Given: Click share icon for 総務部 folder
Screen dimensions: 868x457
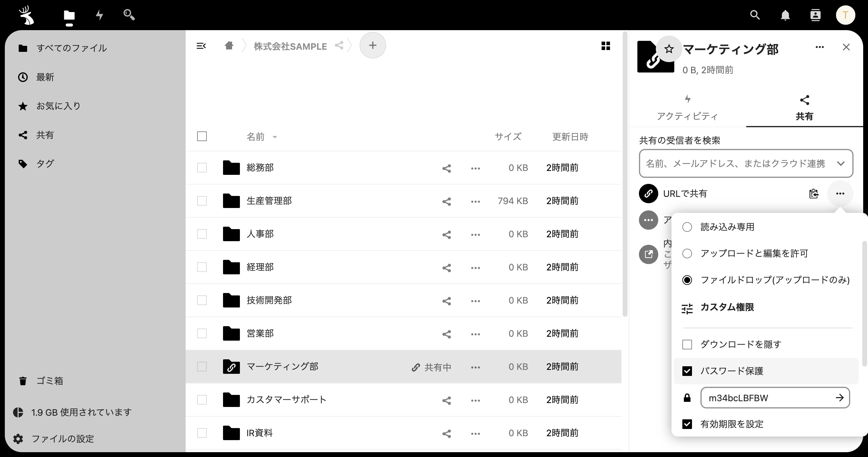Looking at the screenshot, I should pos(446,168).
